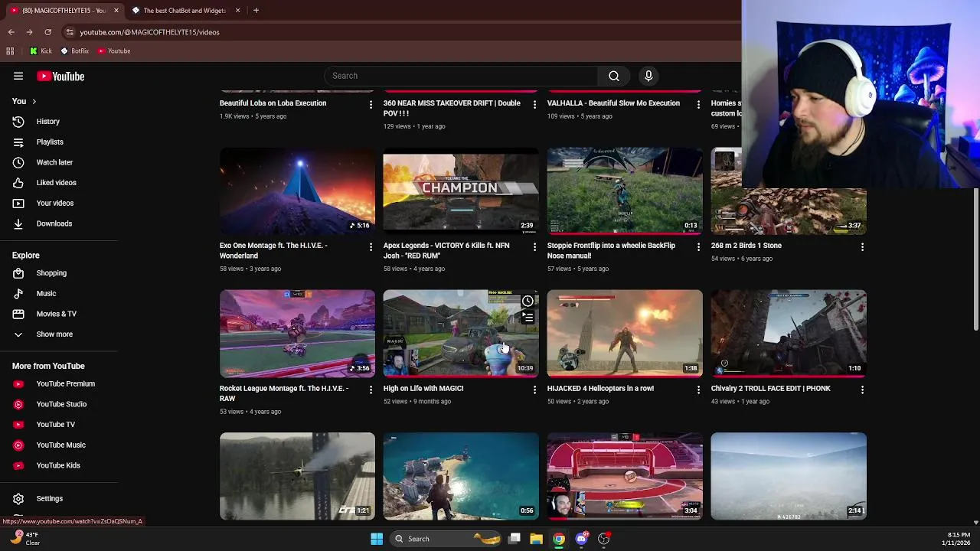Viewport: 980px width, 551px height.
Task: Start voice search with microphone icon
Action: pyautogui.click(x=648, y=76)
